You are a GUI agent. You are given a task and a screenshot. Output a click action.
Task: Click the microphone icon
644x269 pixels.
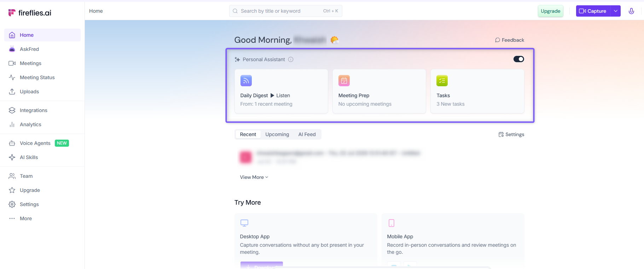point(631,11)
